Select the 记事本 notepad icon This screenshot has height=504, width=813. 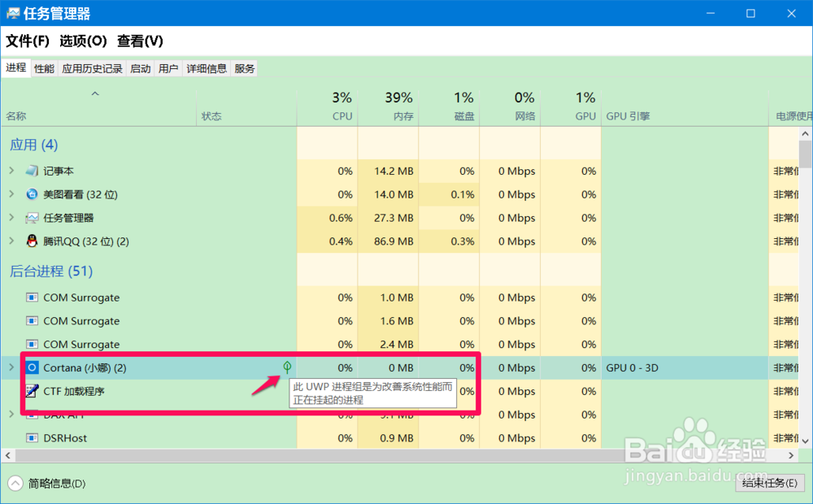(x=32, y=171)
